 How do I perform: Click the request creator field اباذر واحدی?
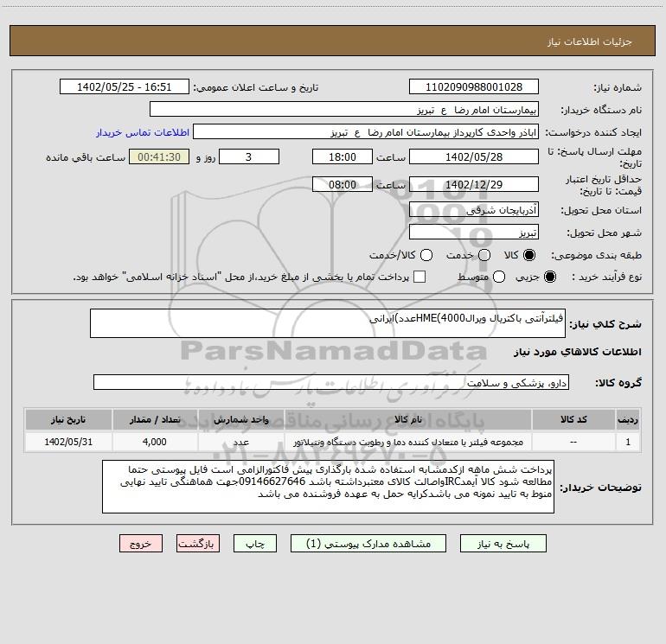[x=366, y=131]
